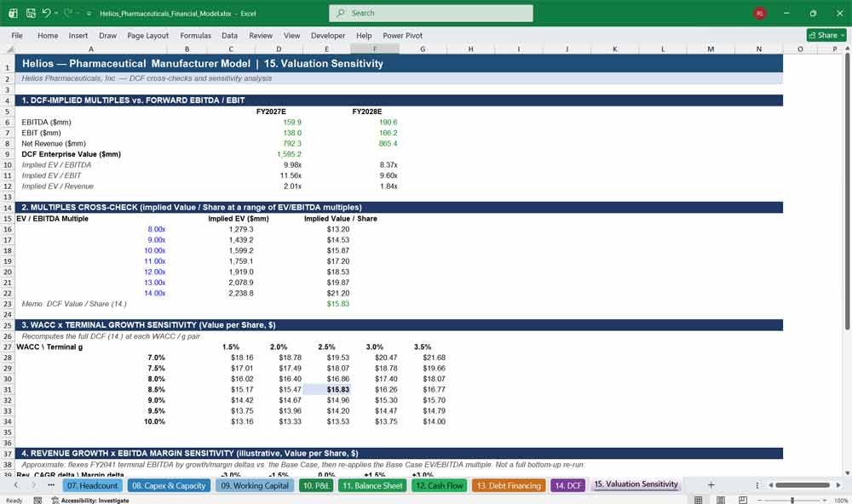Click the horizontal scrollbar thumb
852x504 pixels.
click(802, 485)
